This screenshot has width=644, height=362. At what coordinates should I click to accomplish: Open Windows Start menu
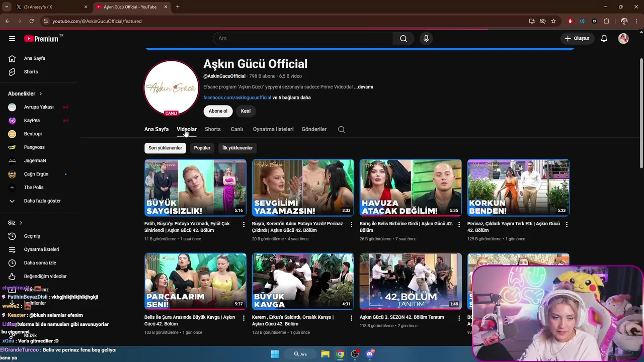click(275, 354)
